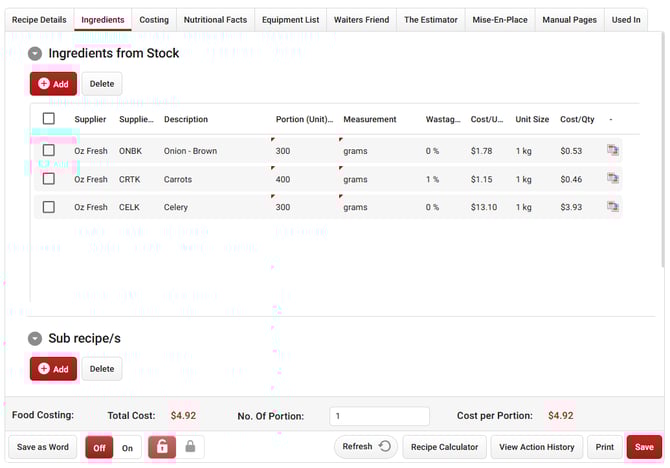Click the grey locked padlock icon

(x=190, y=447)
